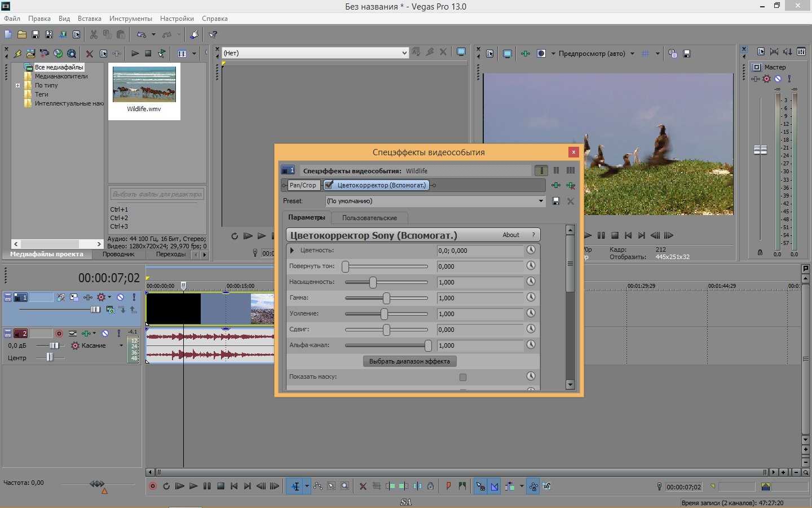Create a new project with toolbar icon
The image size is (812, 508).
point(8,34)
